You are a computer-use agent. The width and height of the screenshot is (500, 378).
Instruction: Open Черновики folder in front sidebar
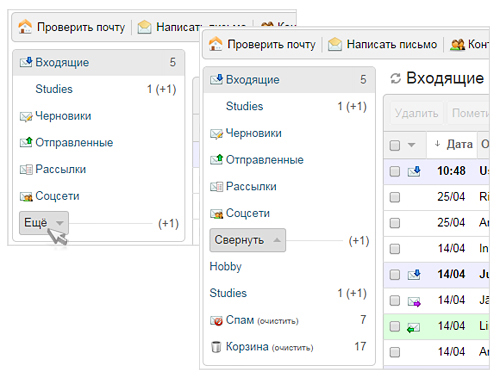[253, 133]
